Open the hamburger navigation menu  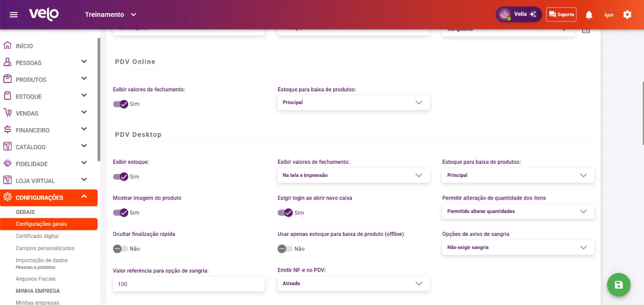point(13,15)
